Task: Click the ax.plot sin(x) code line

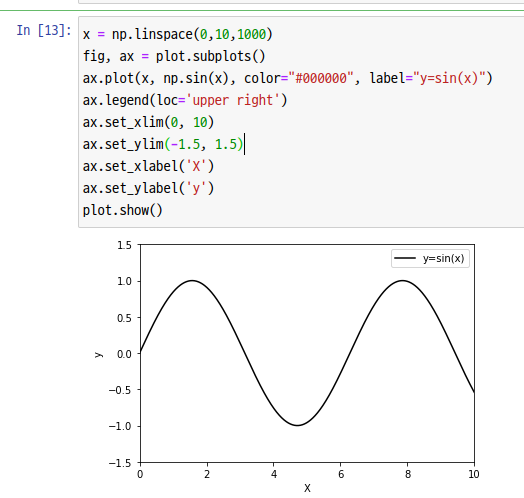Action: click(x=288, y=78)
